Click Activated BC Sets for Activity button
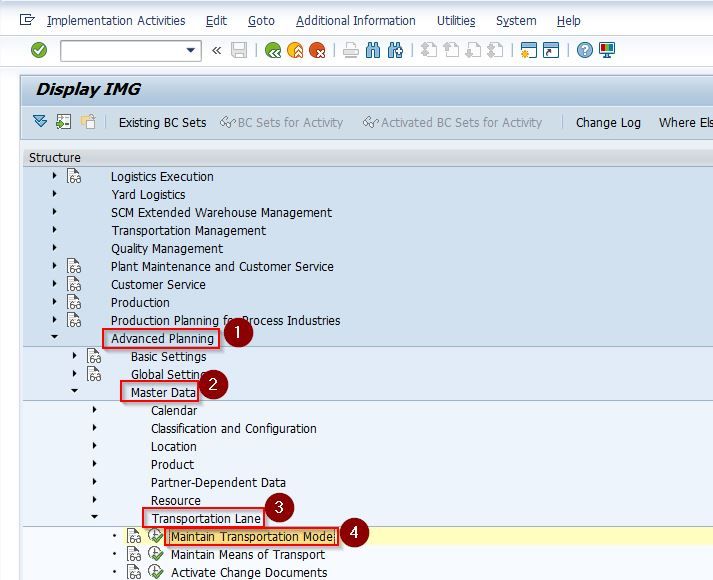Viewport: 713px width, 580px height. point(452,123)
